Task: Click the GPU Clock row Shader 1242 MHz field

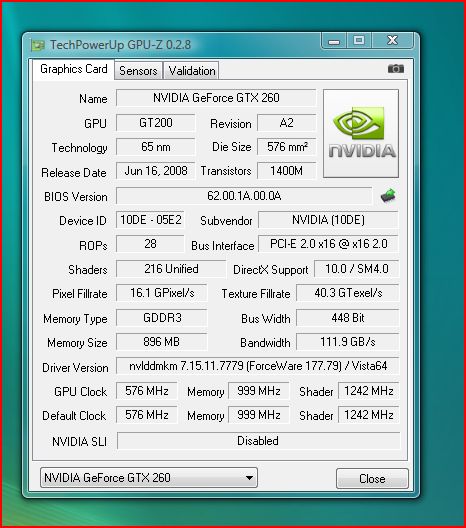Action: 369,391
